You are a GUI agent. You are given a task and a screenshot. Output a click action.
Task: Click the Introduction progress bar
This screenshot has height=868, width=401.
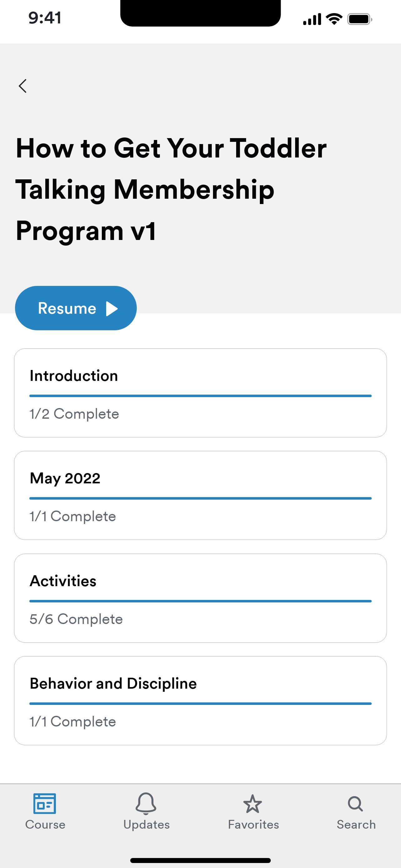click(200, 396)
